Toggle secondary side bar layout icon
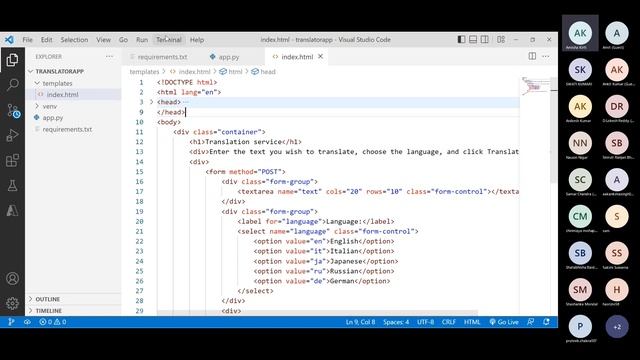The height and width of the screenshot is (360, 640). tap(484, 40)
